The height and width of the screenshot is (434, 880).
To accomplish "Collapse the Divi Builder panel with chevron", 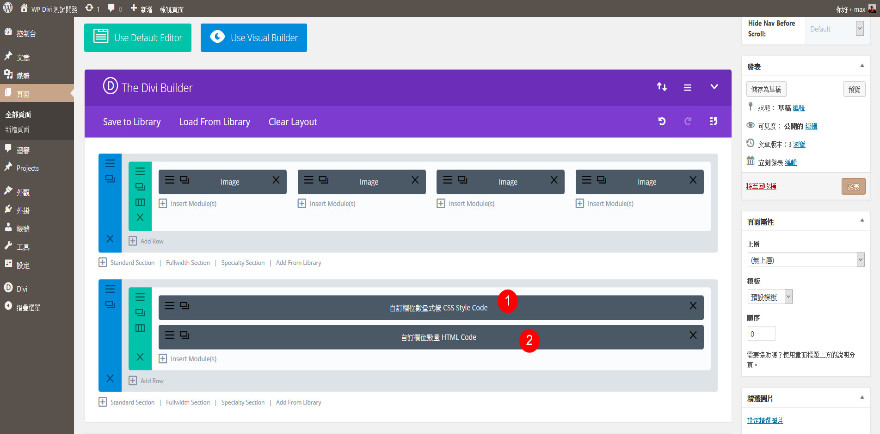I will [x=714, y=87].
